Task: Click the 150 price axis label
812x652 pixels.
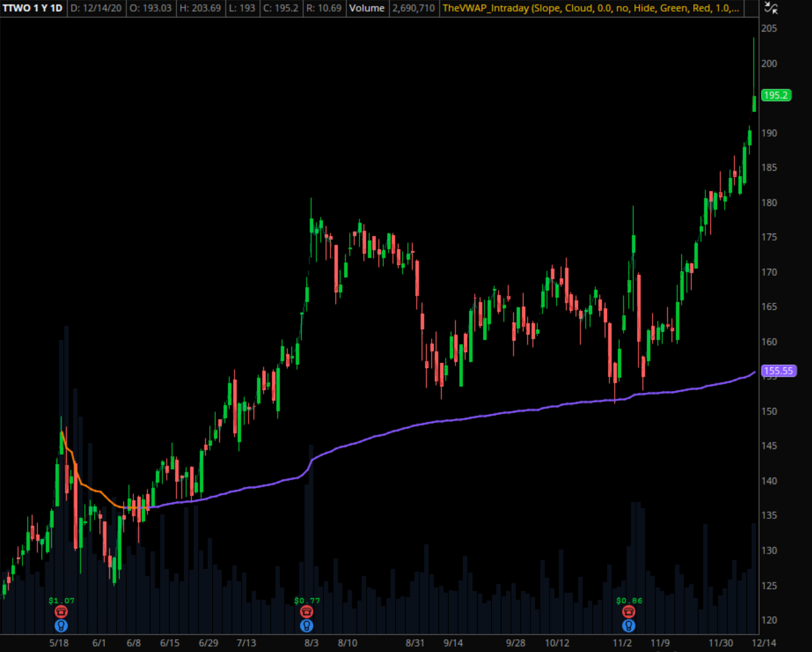Action: point(769,411)
